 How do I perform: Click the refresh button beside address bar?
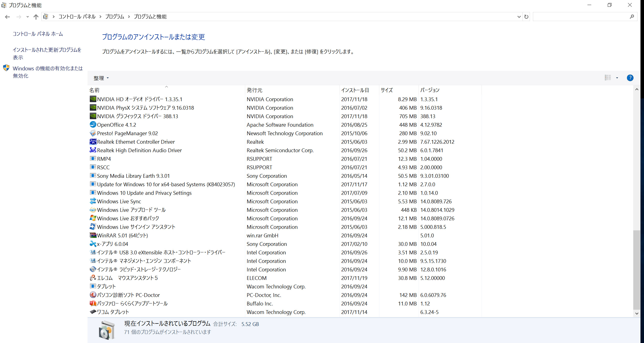pyautogui.click(x=526, y=17)
